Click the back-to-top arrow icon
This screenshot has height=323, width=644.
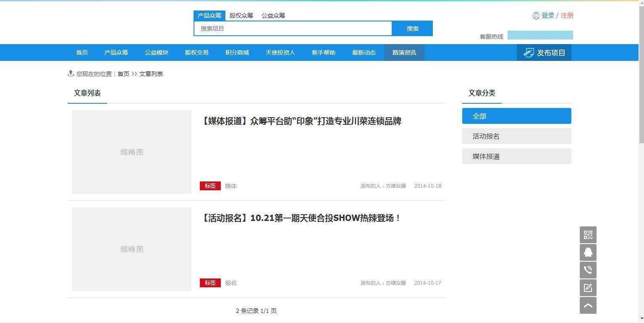(x=588, y=305)
